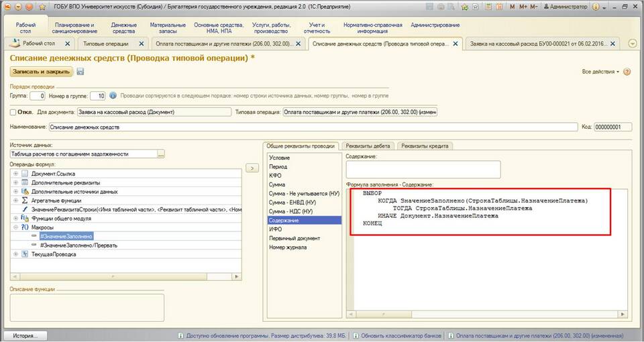Click the Документ.Ссылка document icon
This screenshot has width=644, height=342.
(25, 174)
